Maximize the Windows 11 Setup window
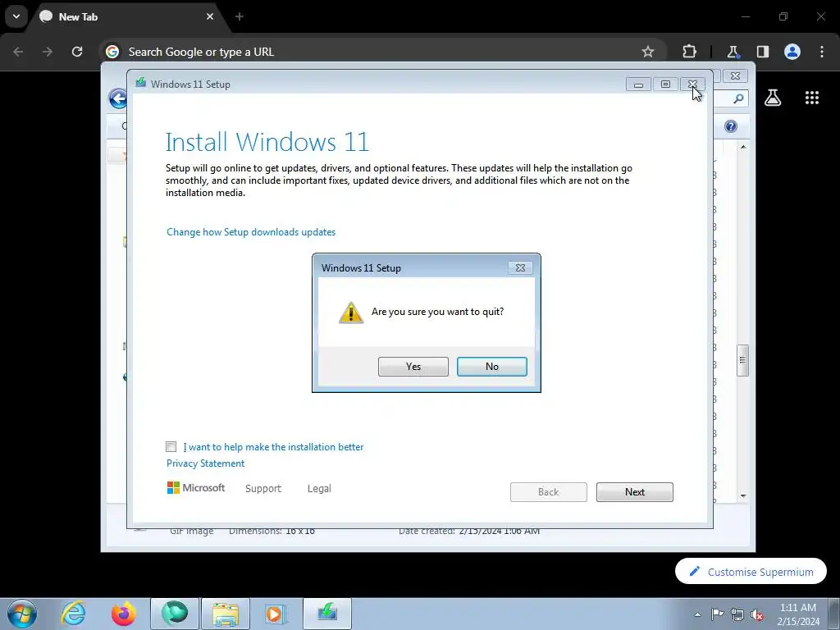 click(x=665, y=84)
